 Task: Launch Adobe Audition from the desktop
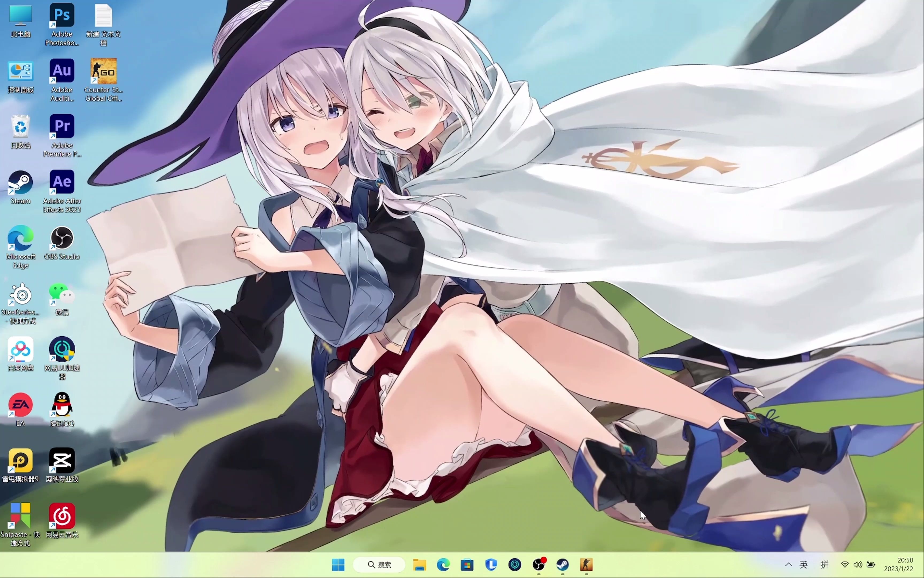coord(62,80)
